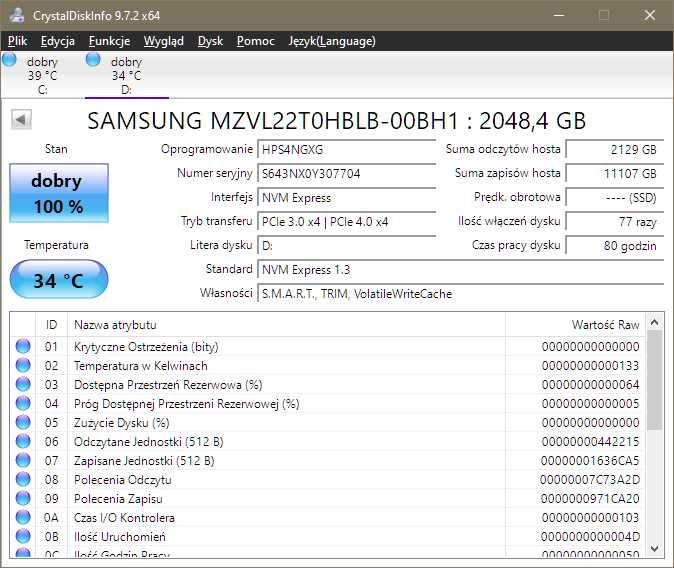Click the HPS4NGXG firmware field
Image resolution: width=674 pixels, height=568 pixels.
pos(346,150)
